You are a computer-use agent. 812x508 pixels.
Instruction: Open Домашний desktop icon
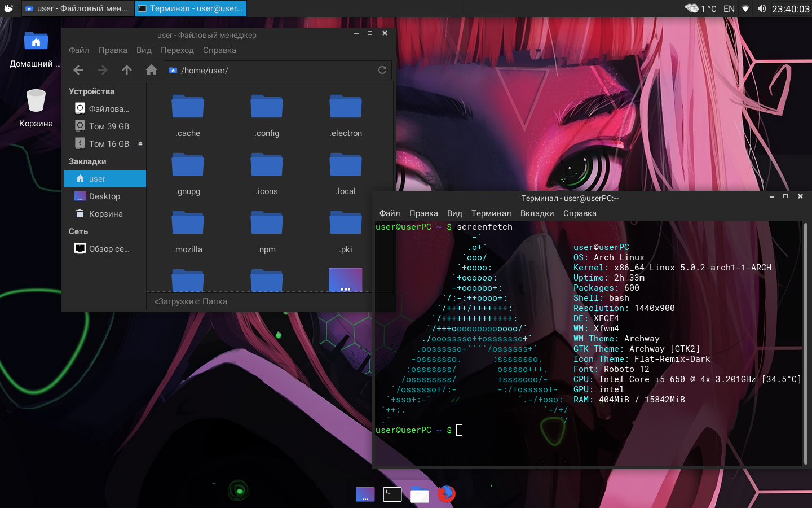click(x=36, y=50)
